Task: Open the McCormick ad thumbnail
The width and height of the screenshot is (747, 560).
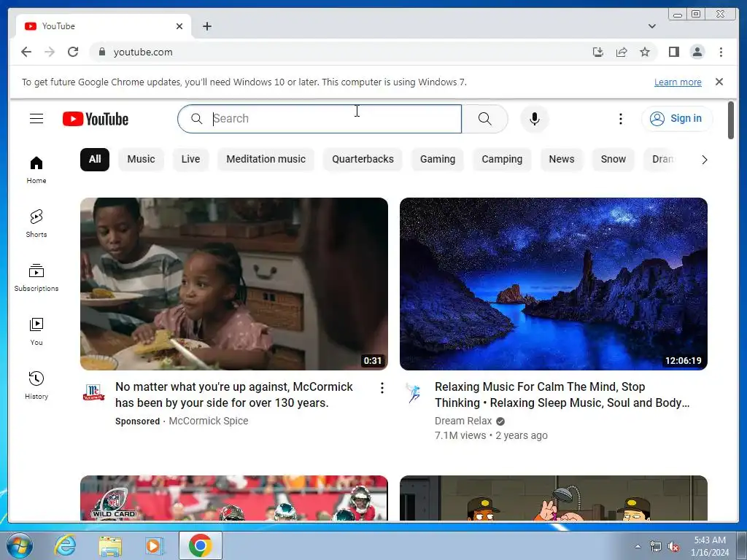Action: [x=234, y=284]
